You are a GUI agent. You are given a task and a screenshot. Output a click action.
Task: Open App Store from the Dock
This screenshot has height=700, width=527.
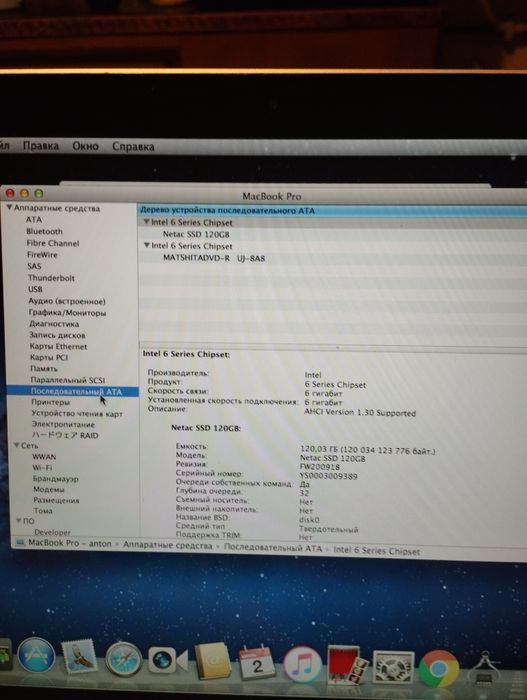point(36,656)
